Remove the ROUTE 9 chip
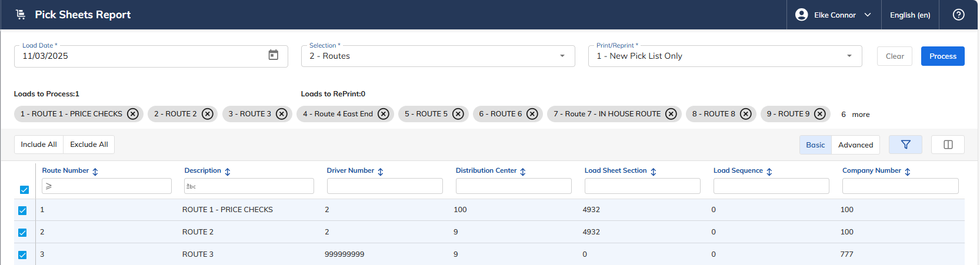 820,114
